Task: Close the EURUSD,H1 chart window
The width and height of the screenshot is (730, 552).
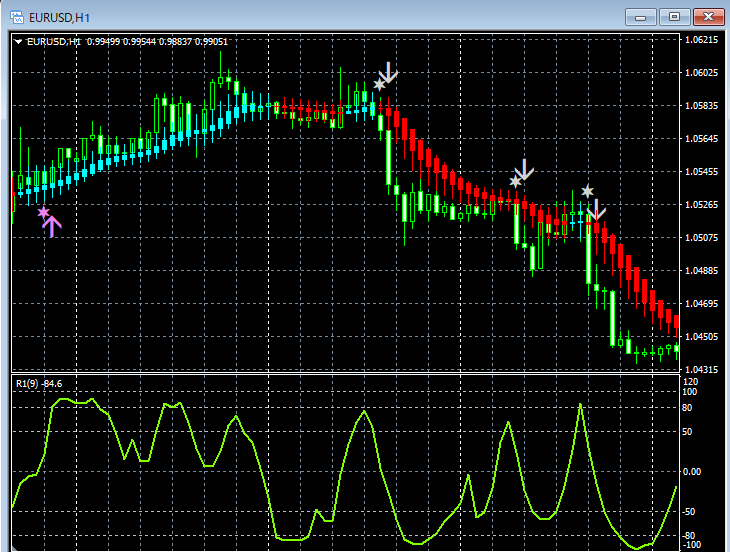Action: (708, 17)
